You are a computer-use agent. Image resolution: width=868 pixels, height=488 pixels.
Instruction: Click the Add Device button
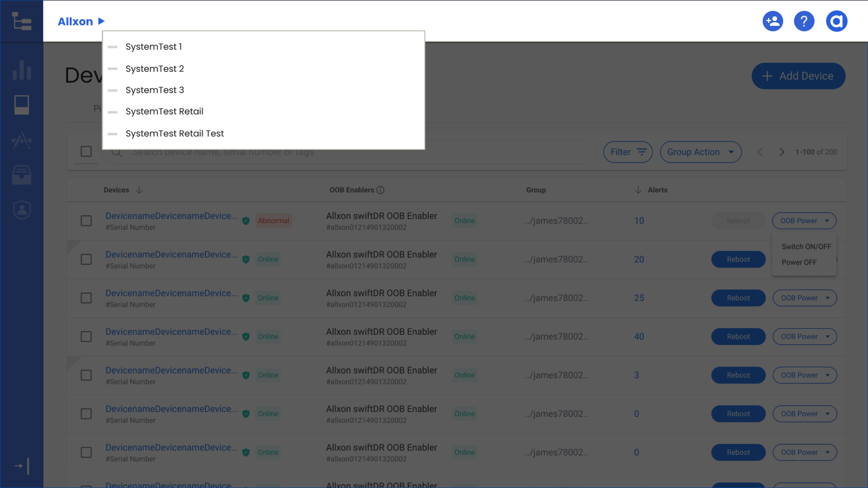[798, 76]
